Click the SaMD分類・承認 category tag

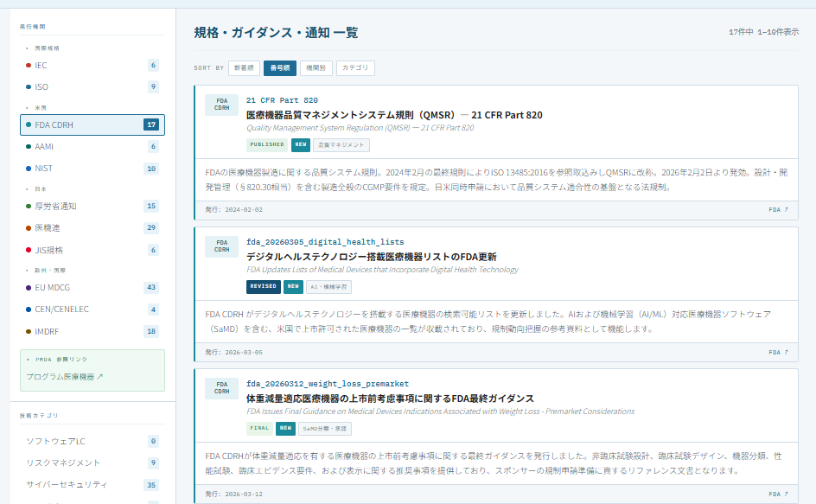pos(325,429)
